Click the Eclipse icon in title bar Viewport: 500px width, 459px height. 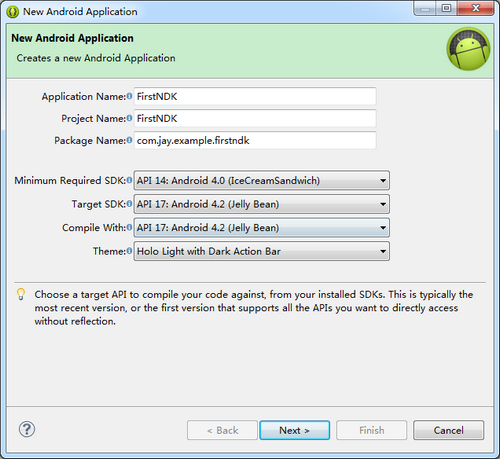tap(12, 12)
